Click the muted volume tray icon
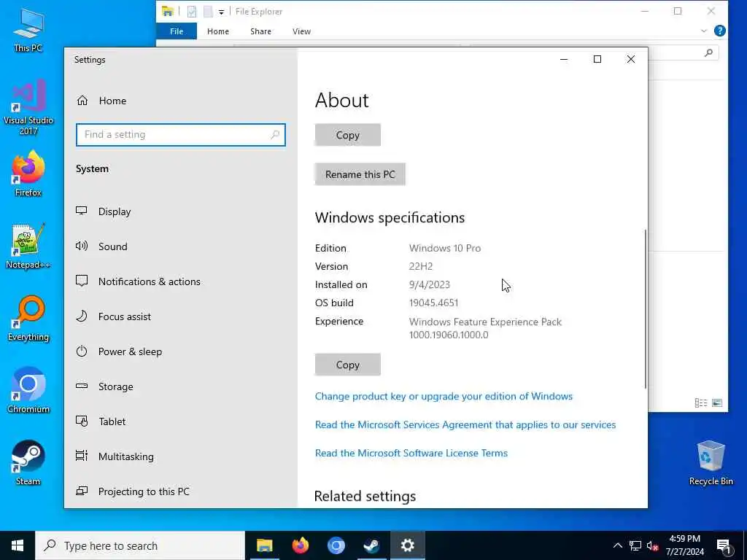This screenshot has width=747, height=560. (652, 545)
